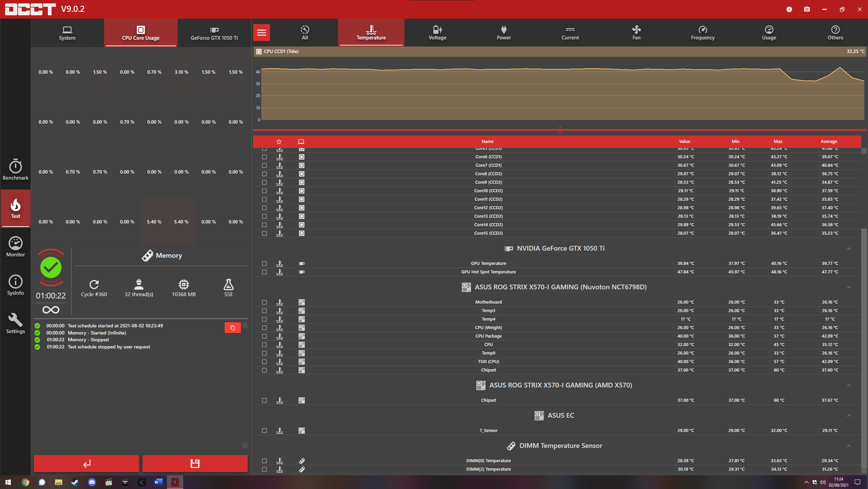
Task: Click the RAM icon on DIMM[0] Temperature row
Action: tap(302, 461)
